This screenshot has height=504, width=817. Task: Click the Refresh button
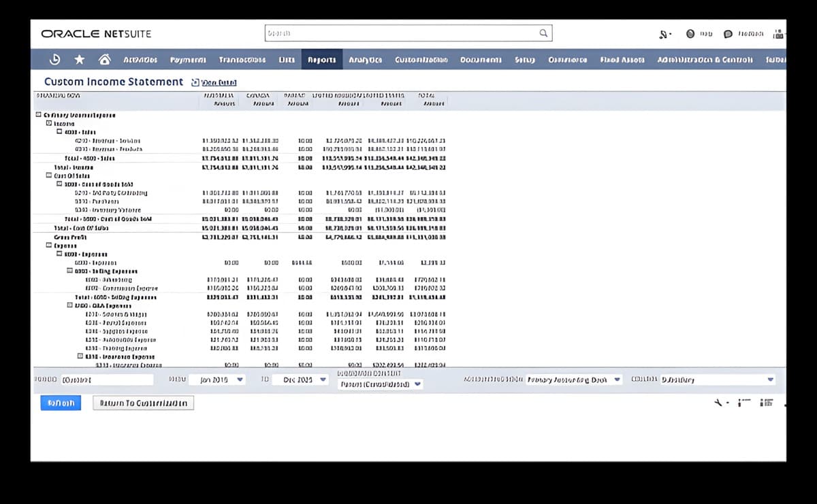(x=61, y=403)
